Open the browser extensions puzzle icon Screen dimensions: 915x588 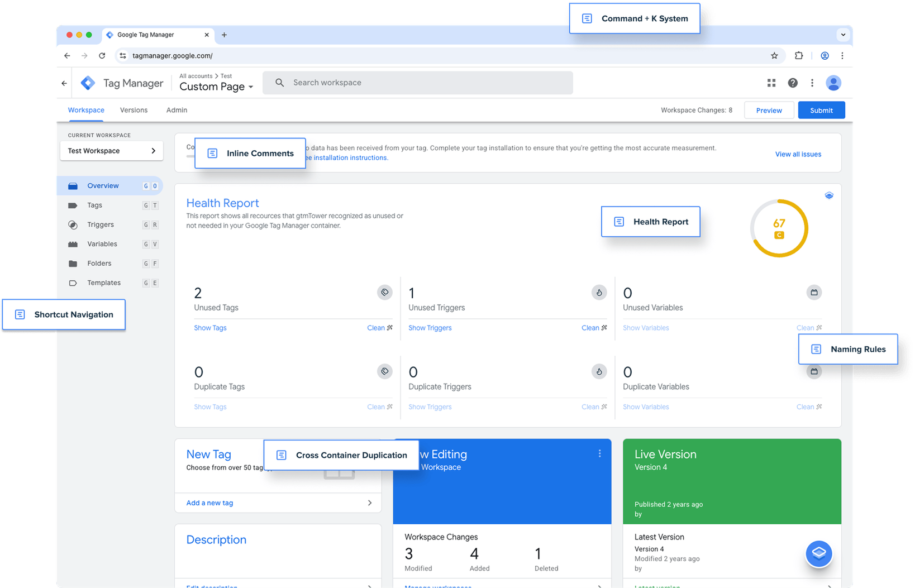(x=799, y=56)
